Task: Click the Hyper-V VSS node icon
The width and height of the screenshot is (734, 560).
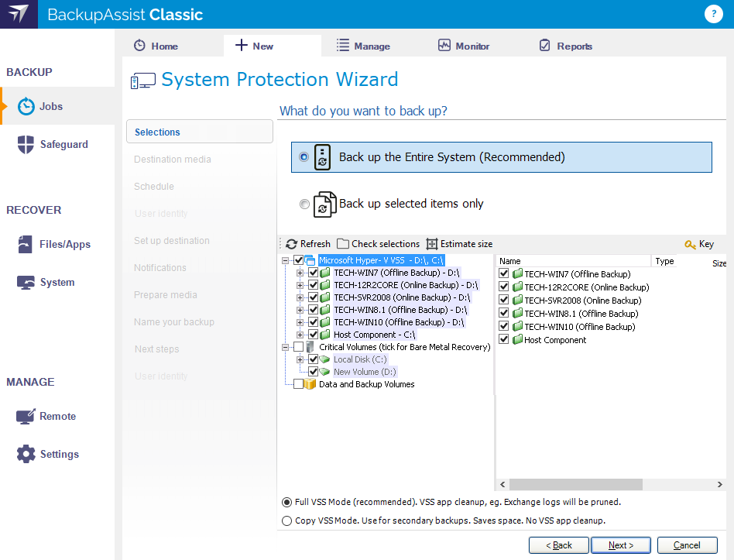Action: [310, 260]
